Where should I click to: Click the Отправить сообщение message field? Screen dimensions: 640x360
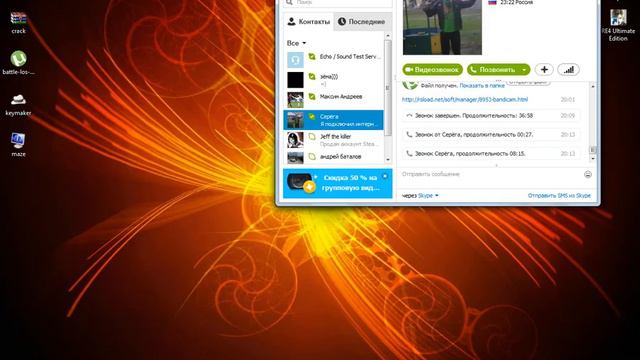(x=490, y=174)
